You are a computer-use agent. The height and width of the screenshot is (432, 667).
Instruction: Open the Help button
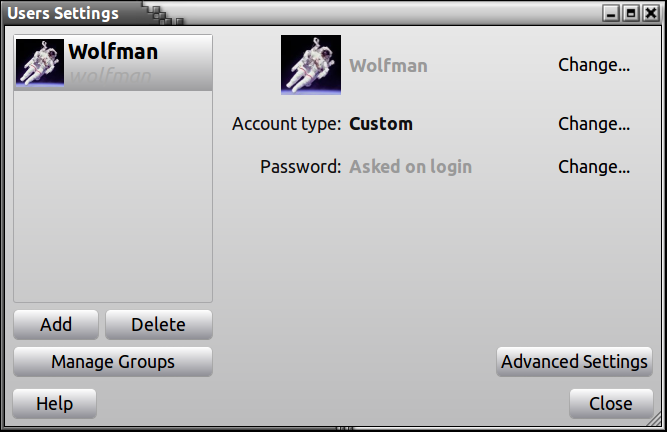coord(55,403)
